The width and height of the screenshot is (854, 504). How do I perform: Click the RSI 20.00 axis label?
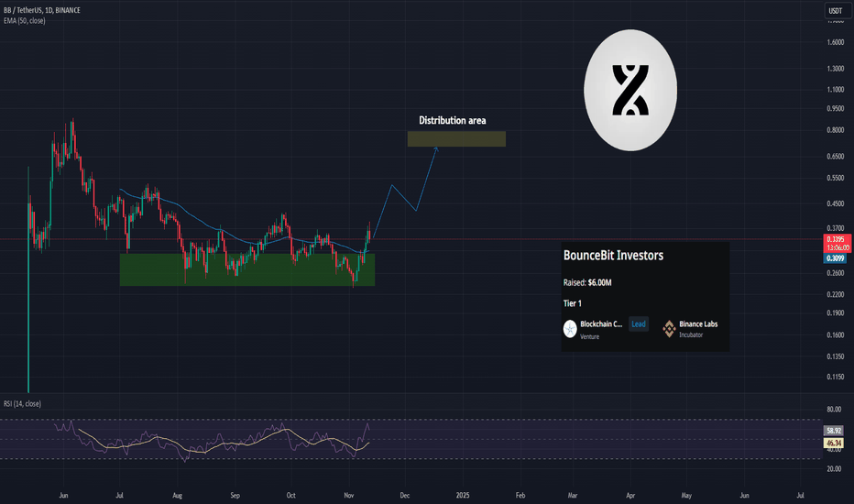(834, 468)
